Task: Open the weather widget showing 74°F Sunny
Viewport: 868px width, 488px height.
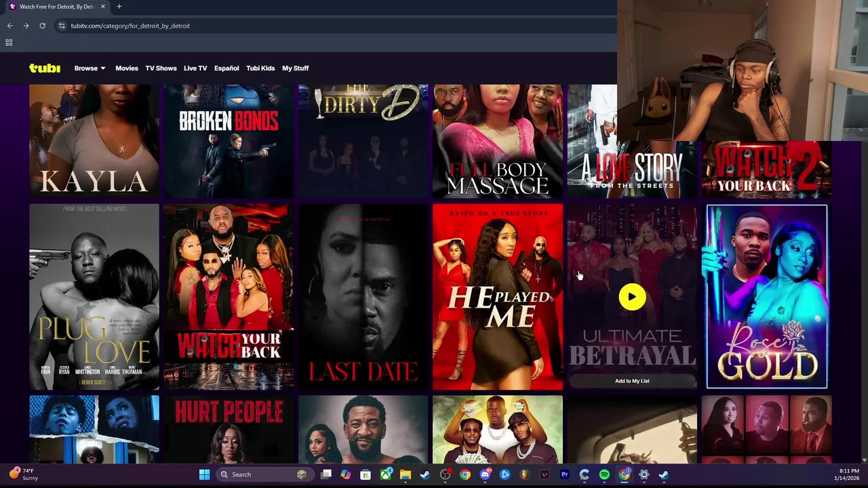Action: point(23,474)
